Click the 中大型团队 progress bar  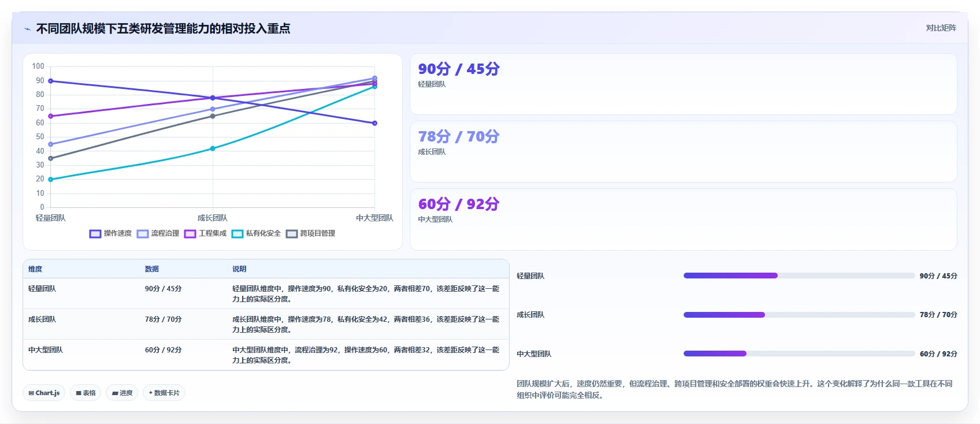pyautogui.click(x=799, y=354)
